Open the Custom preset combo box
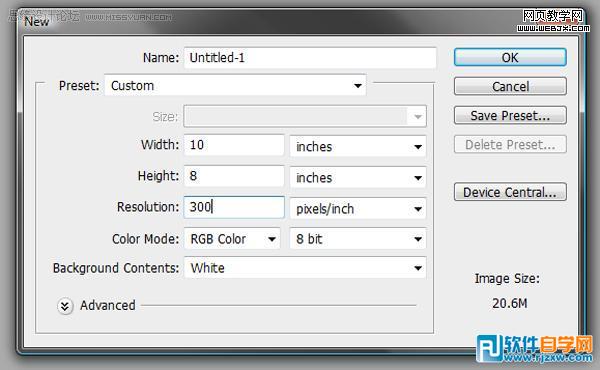This screenshot has height=370, width=600. click(235, 85)
